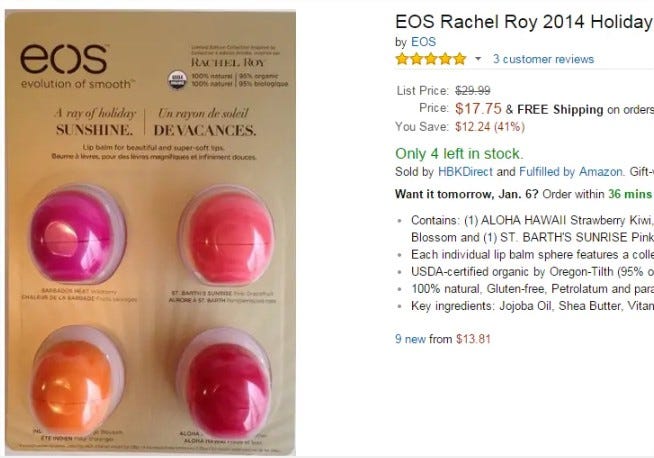Click the USDA organic seal icon
The width and height of the screenshot is (654, 458).
tap(177, 79)
